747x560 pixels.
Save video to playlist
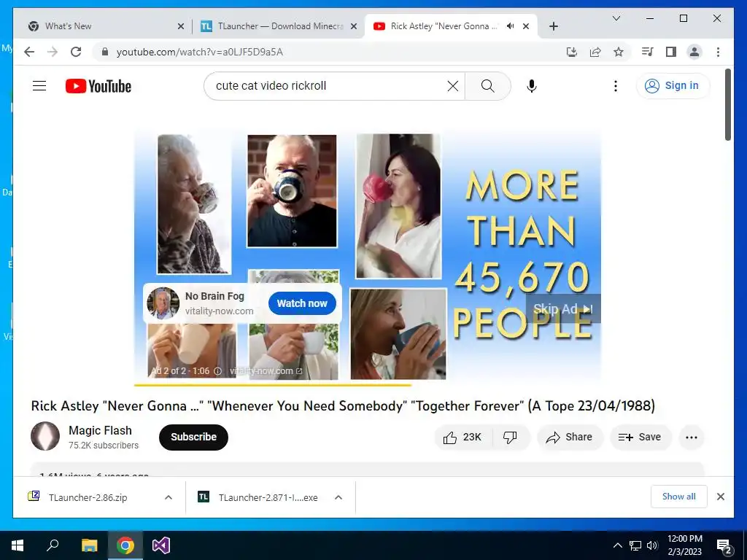pos(640,437)
